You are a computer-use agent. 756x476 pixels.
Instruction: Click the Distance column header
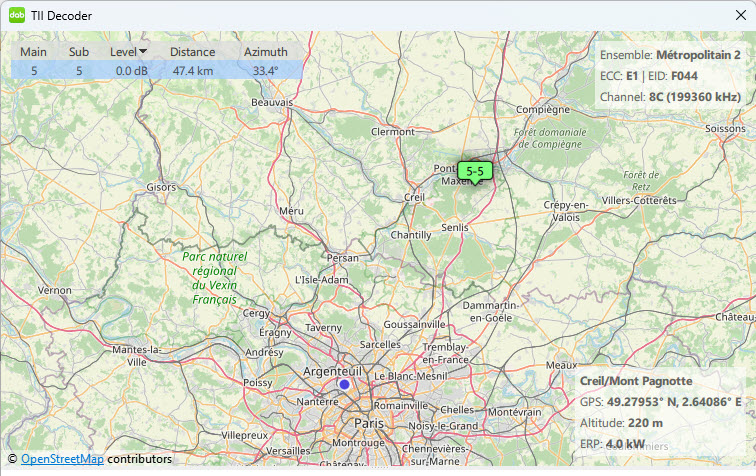click(x=192, y=52)
